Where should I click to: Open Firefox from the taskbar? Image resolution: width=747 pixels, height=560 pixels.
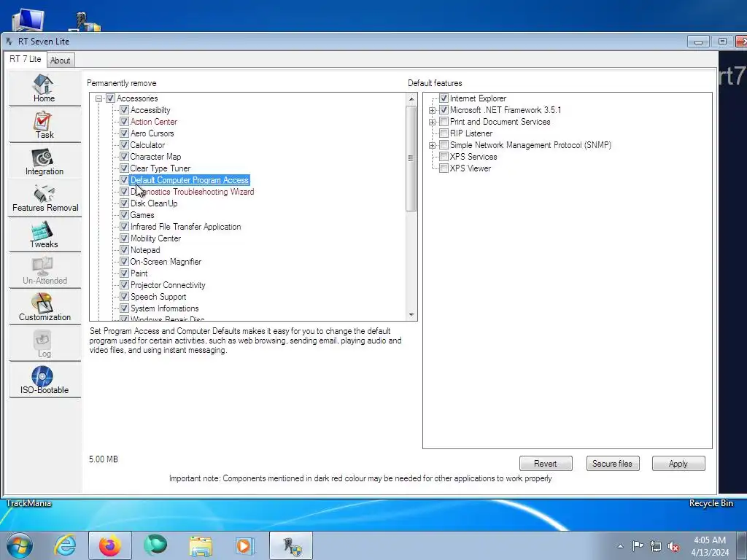pos(109,545)
